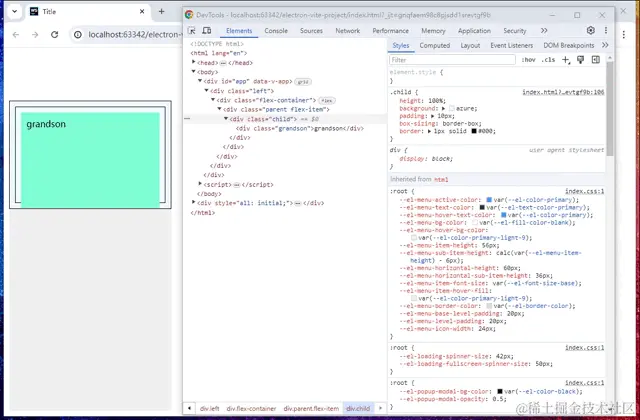Screen dimensions: 640x420
Task: Activate the inspect element picker icon
Action: tap(191, 31)
